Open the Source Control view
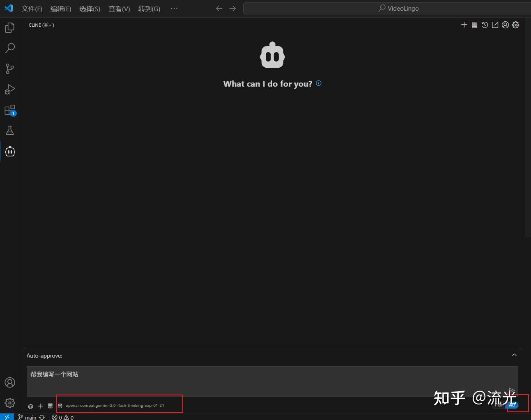This screenshot has height=420, width=531. 10,69
